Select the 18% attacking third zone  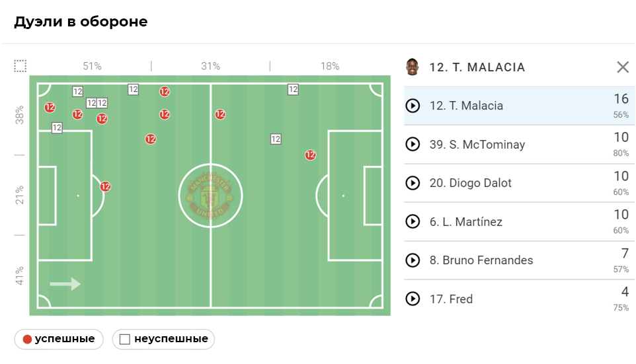click(329, 66)
